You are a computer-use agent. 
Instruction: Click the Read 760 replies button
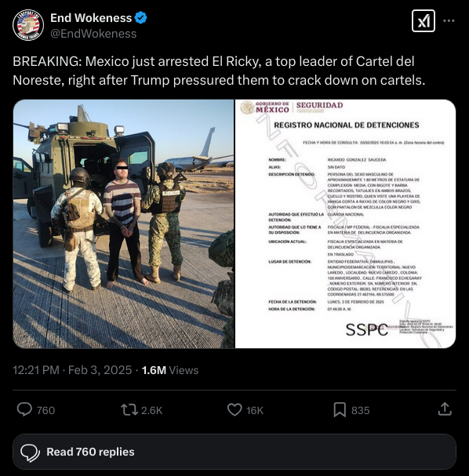(x=234, y=452)
